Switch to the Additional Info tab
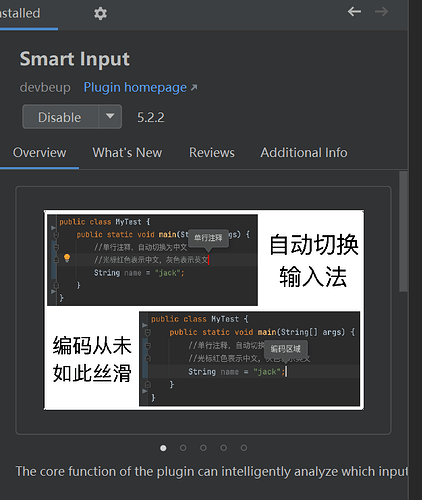Screen dimensions: 422x500 pos(304,153)
